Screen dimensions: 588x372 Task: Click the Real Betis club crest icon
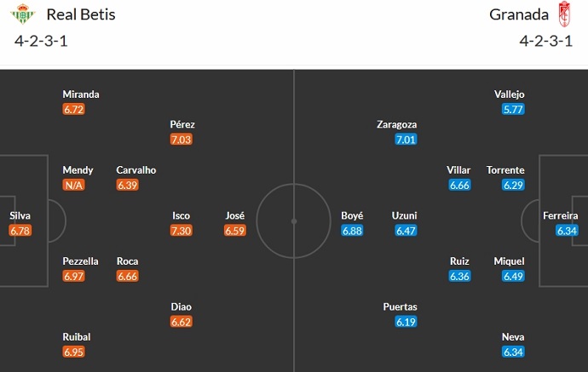(x=26, y=14)
